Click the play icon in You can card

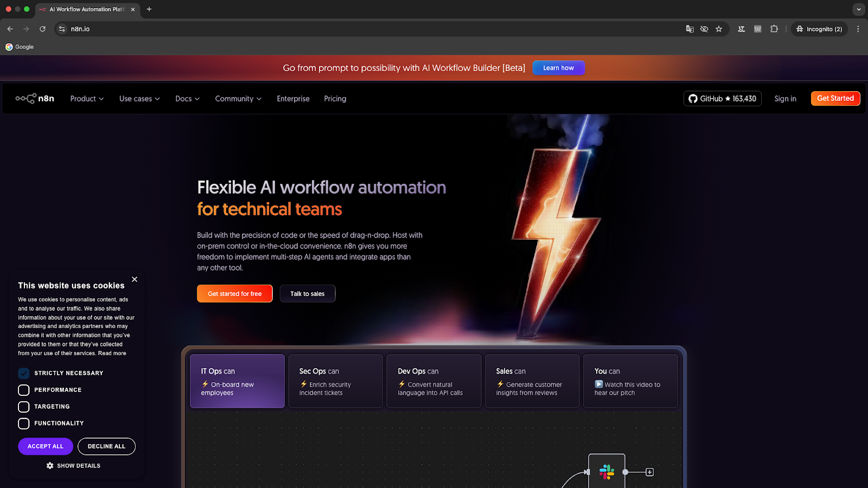599,384
